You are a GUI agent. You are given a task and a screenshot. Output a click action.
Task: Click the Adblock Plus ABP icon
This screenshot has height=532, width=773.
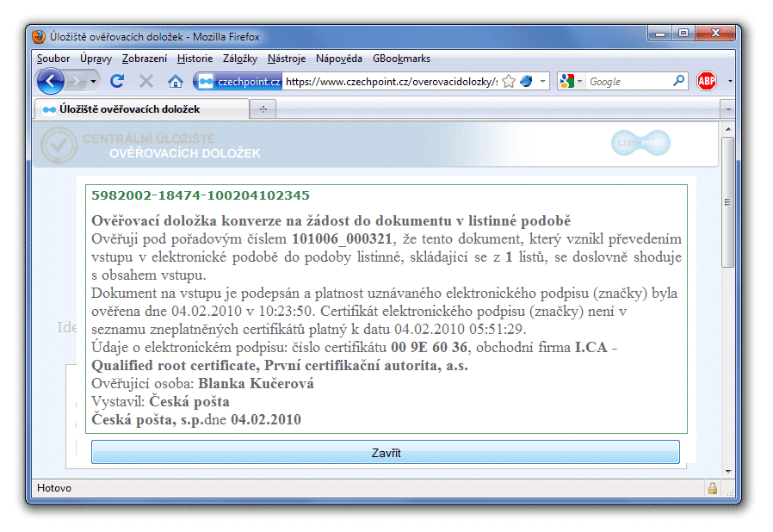707,81
